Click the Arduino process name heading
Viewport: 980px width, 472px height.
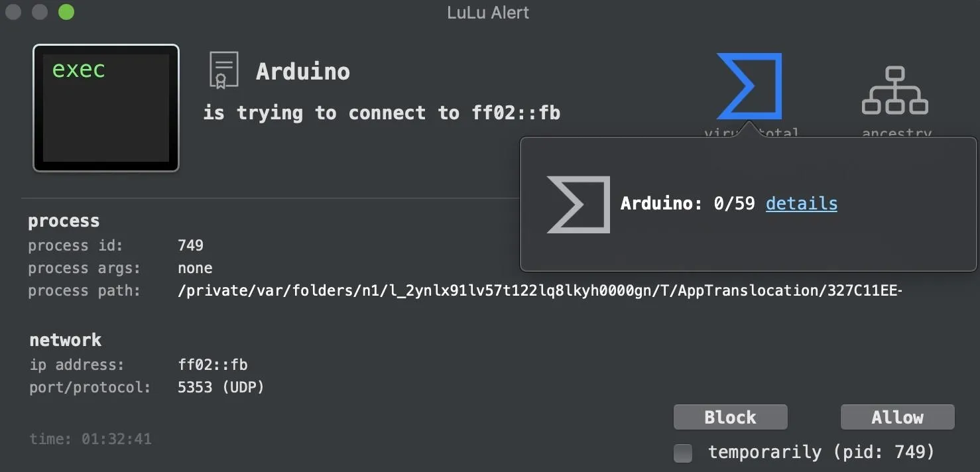pyautogui.click(x=303, y=72)
